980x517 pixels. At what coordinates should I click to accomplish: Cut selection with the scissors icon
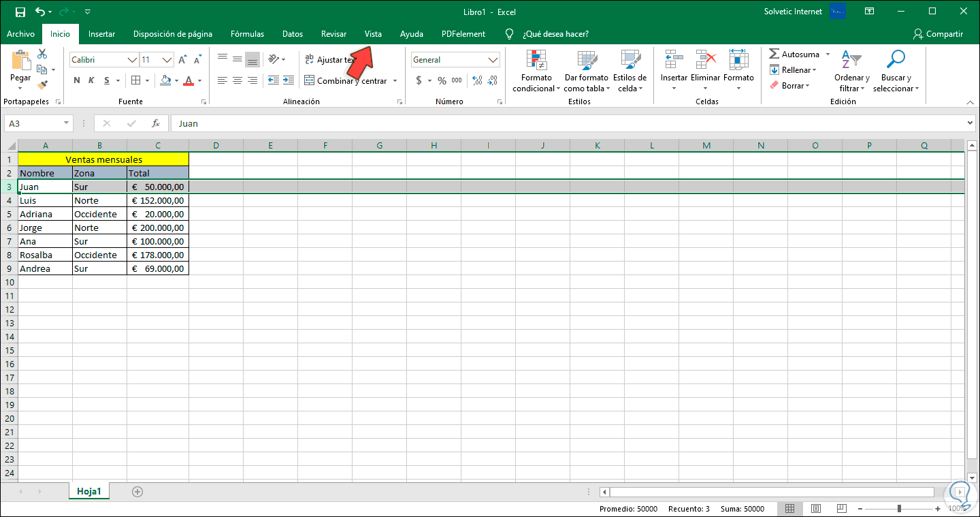(x=42, y=54)
